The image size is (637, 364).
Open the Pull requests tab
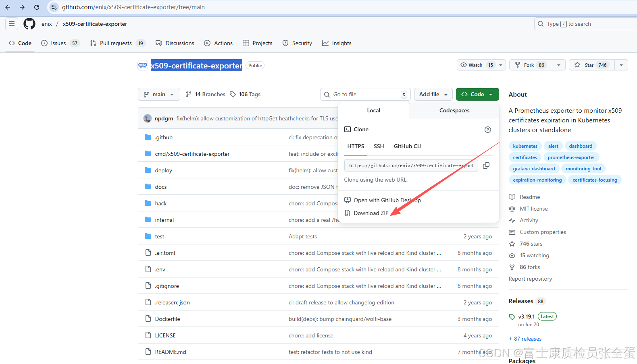[117, 43]
